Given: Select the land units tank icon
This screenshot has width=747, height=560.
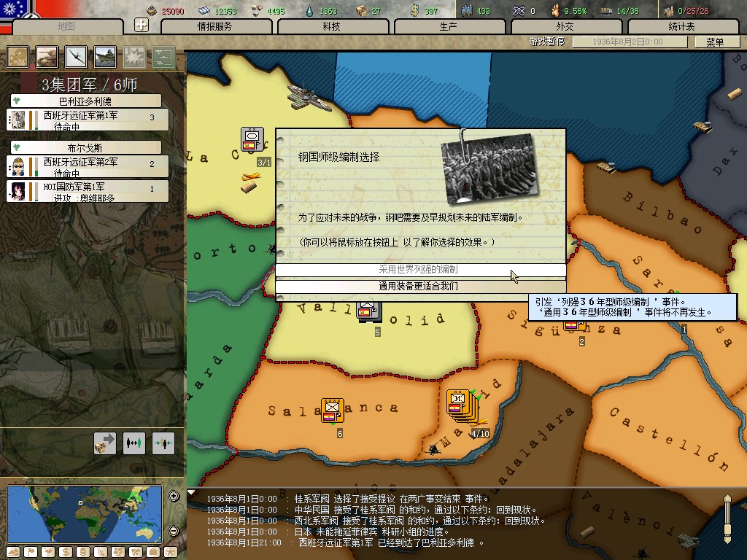Looking at the screenshot, I should (x=47, y=56).
